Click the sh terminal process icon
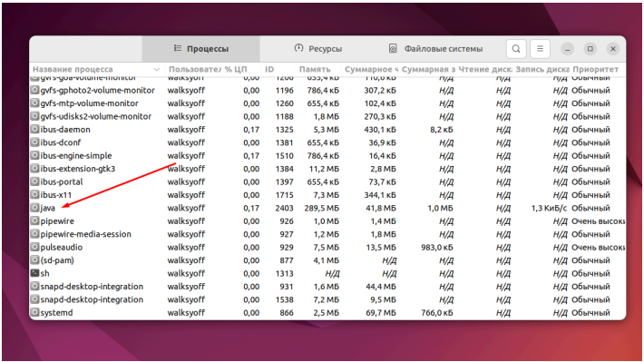644x362 pixels. [x=34, y=273]
